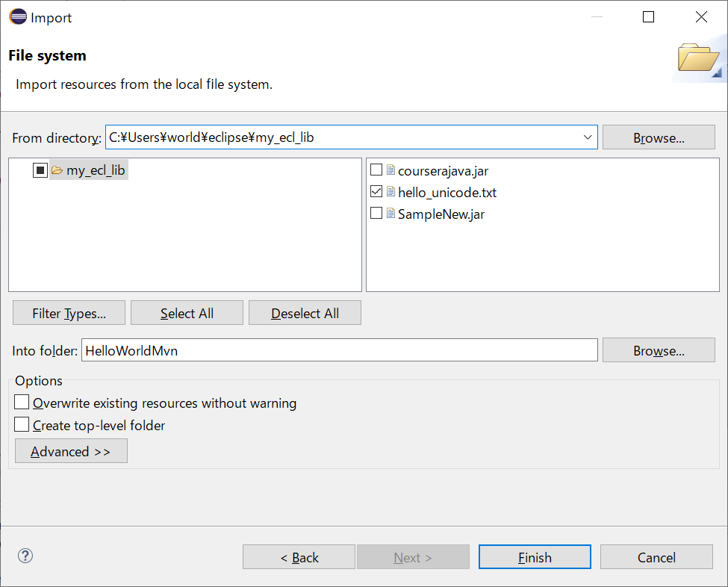The width and height of the screenshot is (728, 587).
Task: Click the courserajava.jar file icon
Action: 391,170
